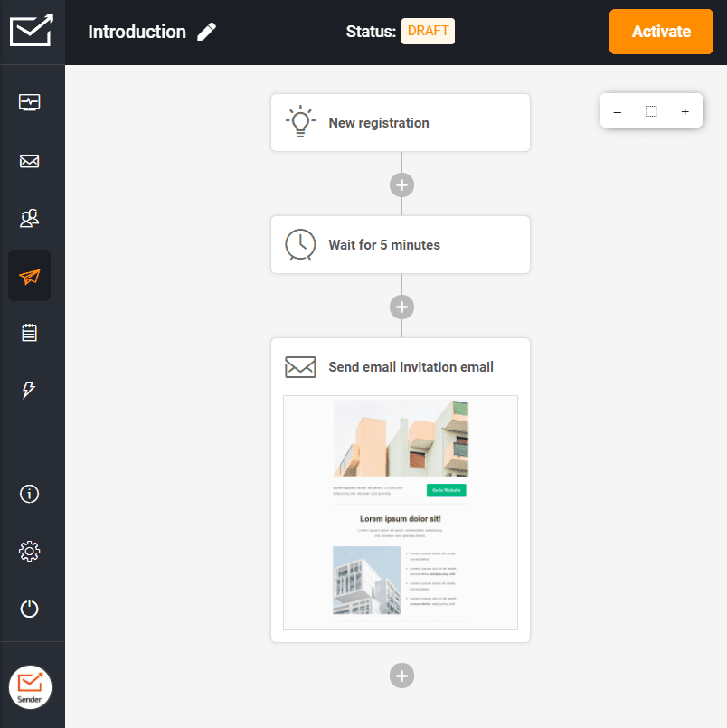Select the Wait for 5 minutes step

[x=401, y=244]
